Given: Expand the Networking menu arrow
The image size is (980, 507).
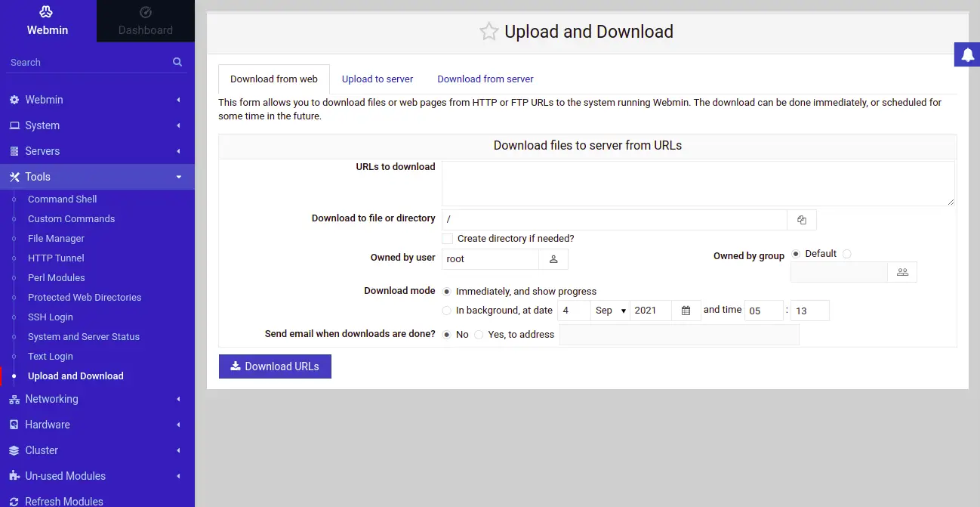Looking at the screenshot, I should point(179,399).
